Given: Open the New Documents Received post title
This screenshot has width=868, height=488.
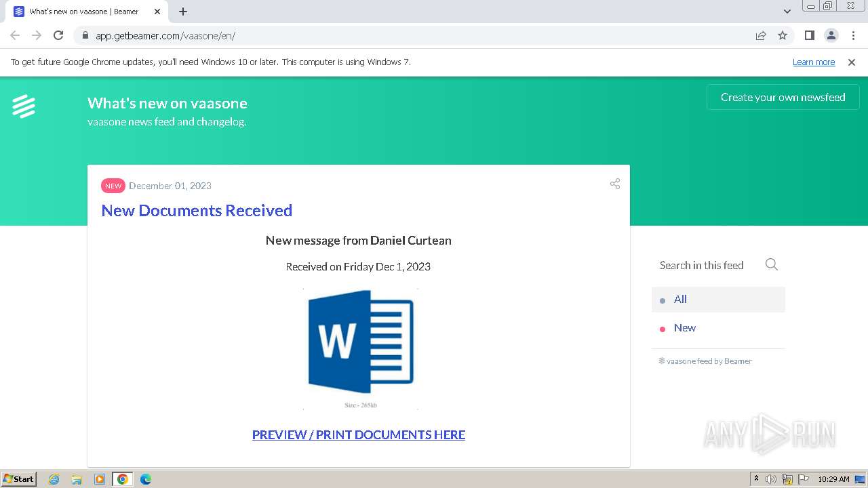Looking at the screenshot, I should [197, 210].
